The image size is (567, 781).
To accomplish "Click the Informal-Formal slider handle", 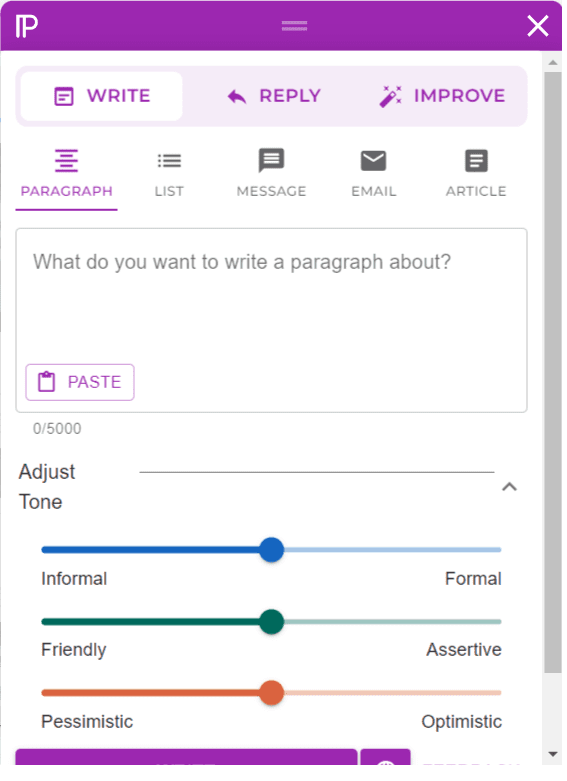I will [x=272, y=550].
